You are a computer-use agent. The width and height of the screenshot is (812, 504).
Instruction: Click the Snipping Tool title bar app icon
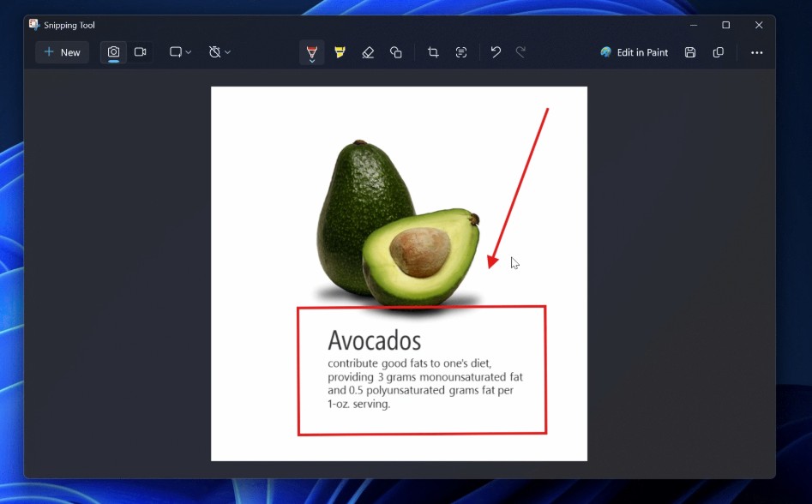(34, 25)
